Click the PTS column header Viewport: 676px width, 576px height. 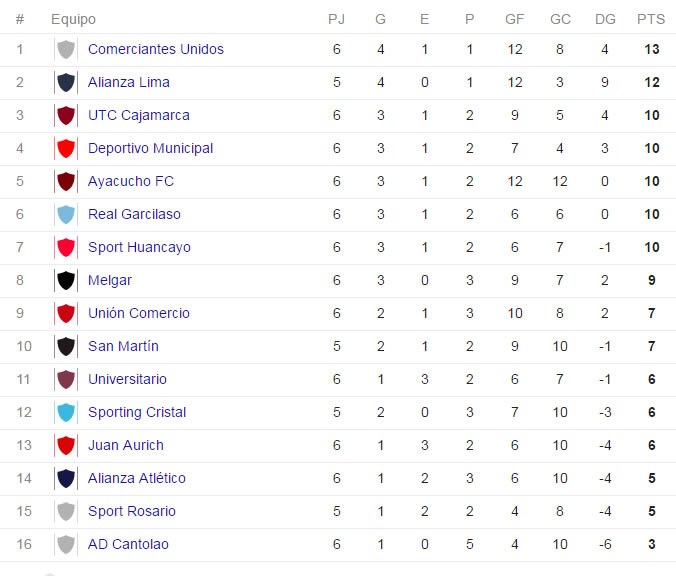(651, 19)
